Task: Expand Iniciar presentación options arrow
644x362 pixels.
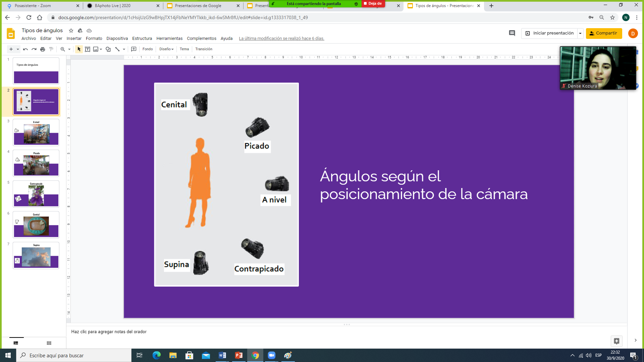Action: click(x=580, y=33)
